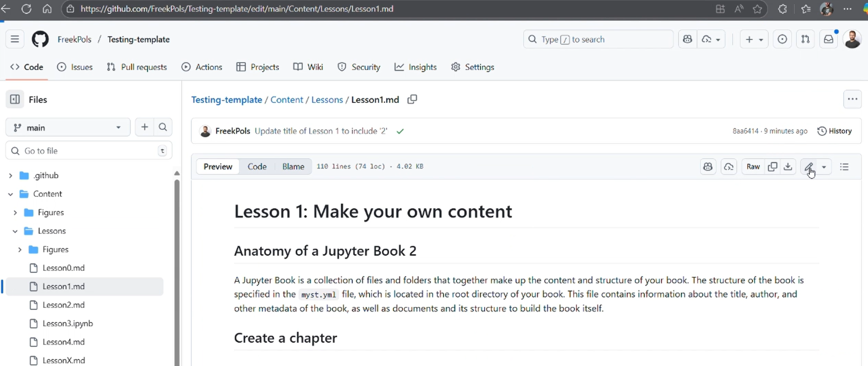Open the notifications inbox
Image resolution: width=868 pixels, height=366 pixels.
(x=828, y=39)
